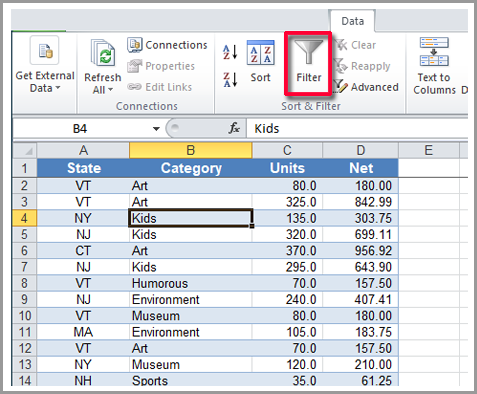Select column E header
This screenshot has height=394, width=477.
[x=429, y=151]
